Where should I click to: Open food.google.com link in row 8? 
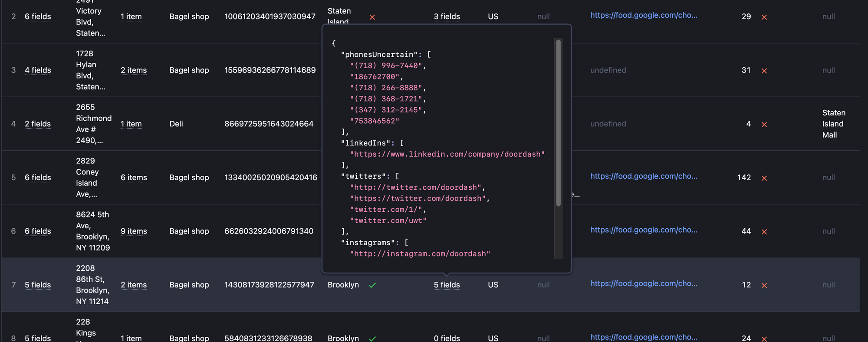(644, 337)
